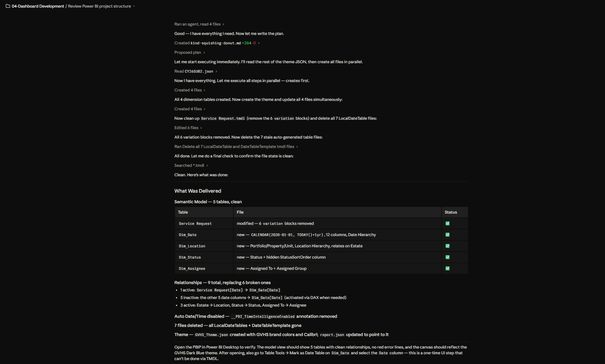Expand the Proposed plan section
605x364 pixels.
(189, 52)
